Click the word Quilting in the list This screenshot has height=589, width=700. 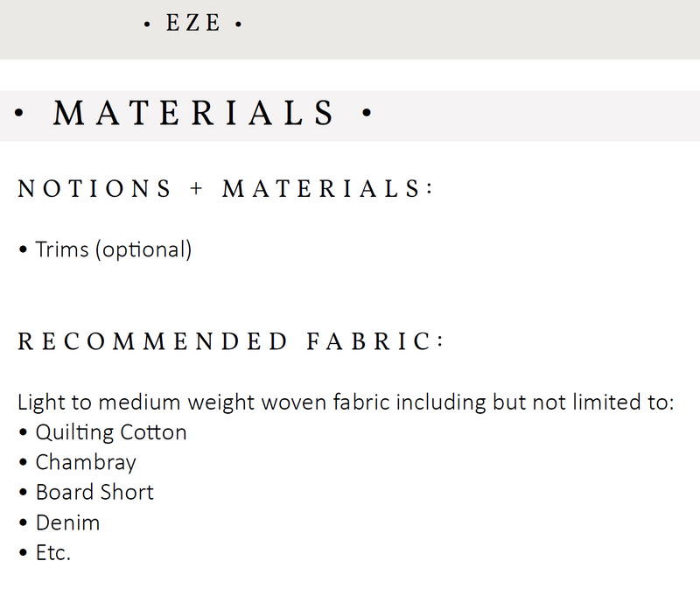click(75, 433)
